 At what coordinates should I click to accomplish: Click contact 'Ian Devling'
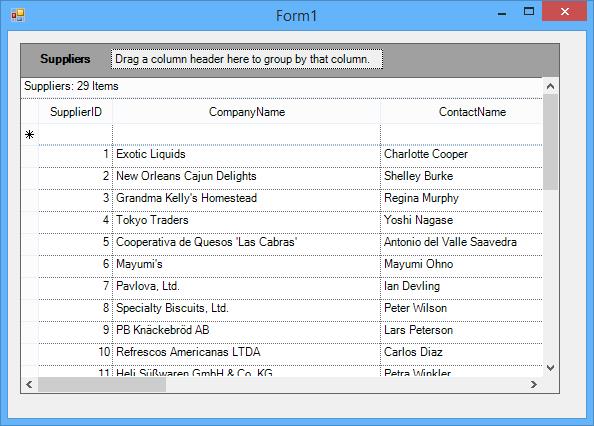(x=462, y=288)
